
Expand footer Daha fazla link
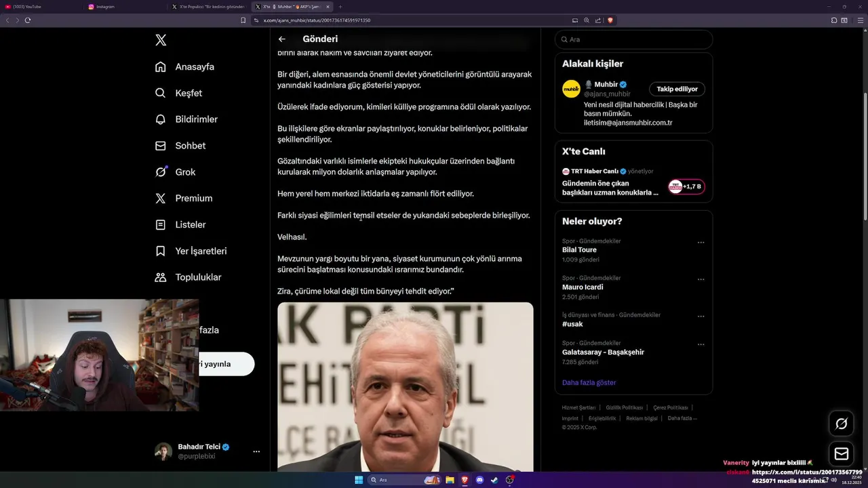click(682, 418)
